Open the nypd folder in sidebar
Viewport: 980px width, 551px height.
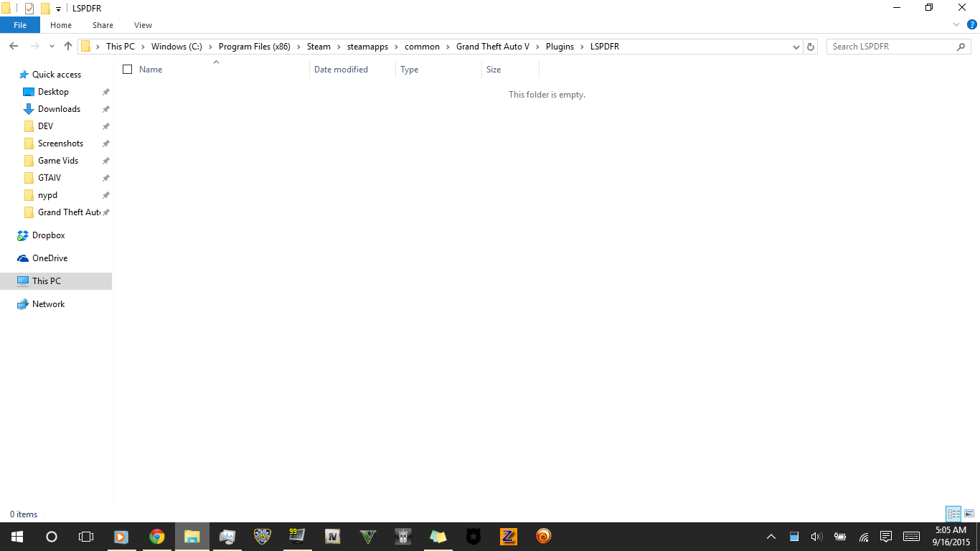click(47, 195)
